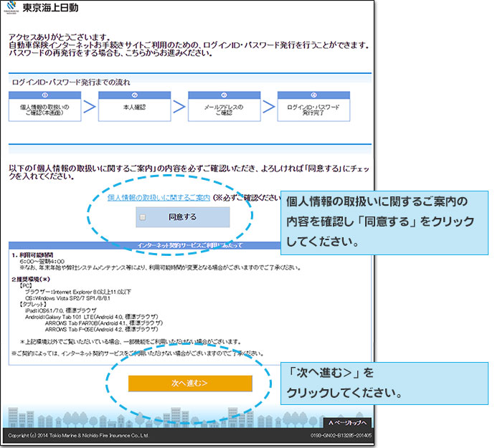Viewport: 495px width, 448px height.
Task: Select the メールアドレスのご確認 step box
Action: [x=224, y=110]
